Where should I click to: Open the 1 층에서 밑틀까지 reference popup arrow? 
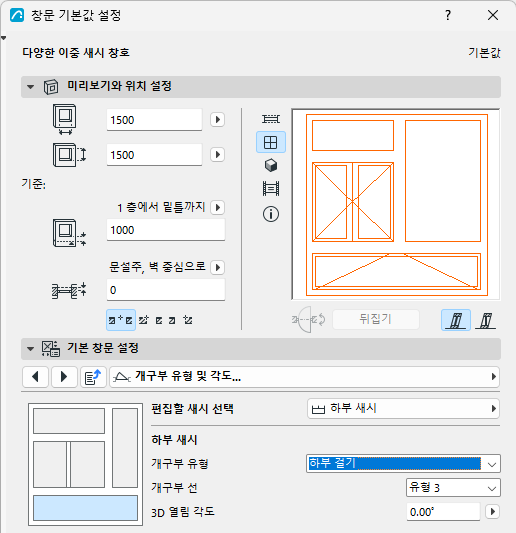point(218,207)
